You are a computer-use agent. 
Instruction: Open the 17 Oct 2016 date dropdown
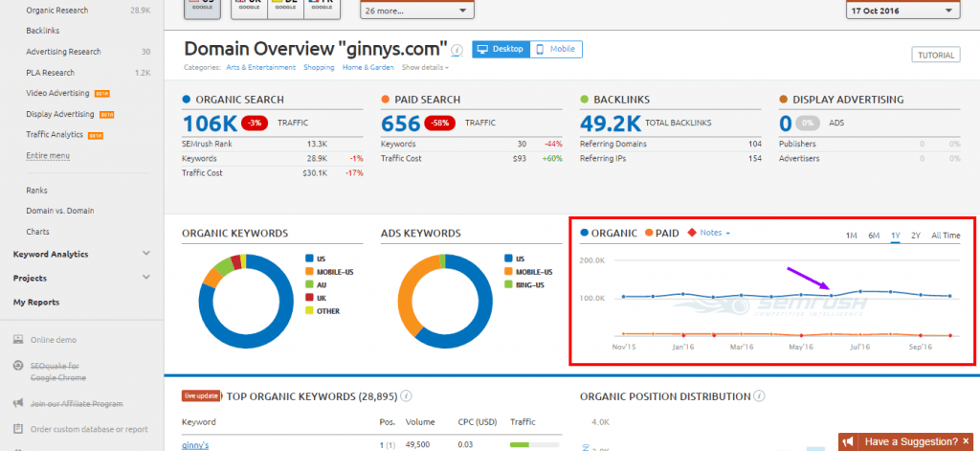click(902, 11)
